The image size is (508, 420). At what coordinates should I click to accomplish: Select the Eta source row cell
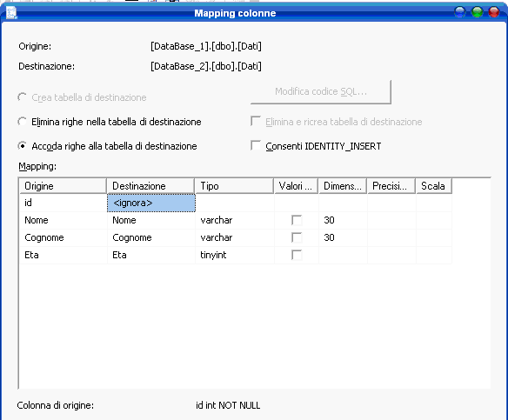click(63, 255)
